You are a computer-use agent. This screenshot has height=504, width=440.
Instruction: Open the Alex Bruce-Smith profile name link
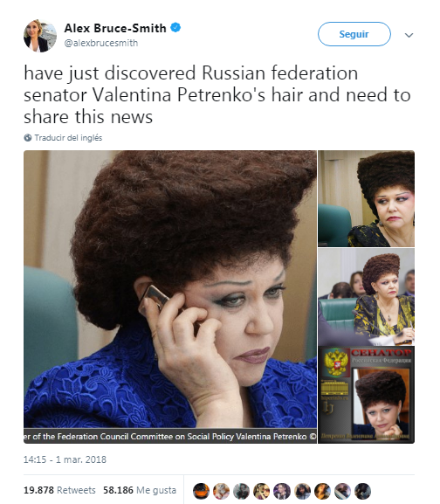tap(115, 28)
